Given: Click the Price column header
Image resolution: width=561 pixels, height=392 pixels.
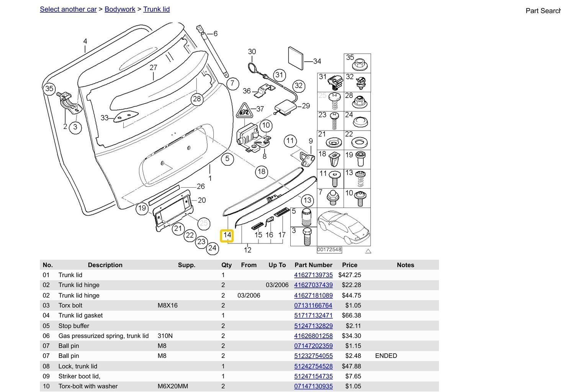Looking at the screenshot, I should click(x=350, y=265).
